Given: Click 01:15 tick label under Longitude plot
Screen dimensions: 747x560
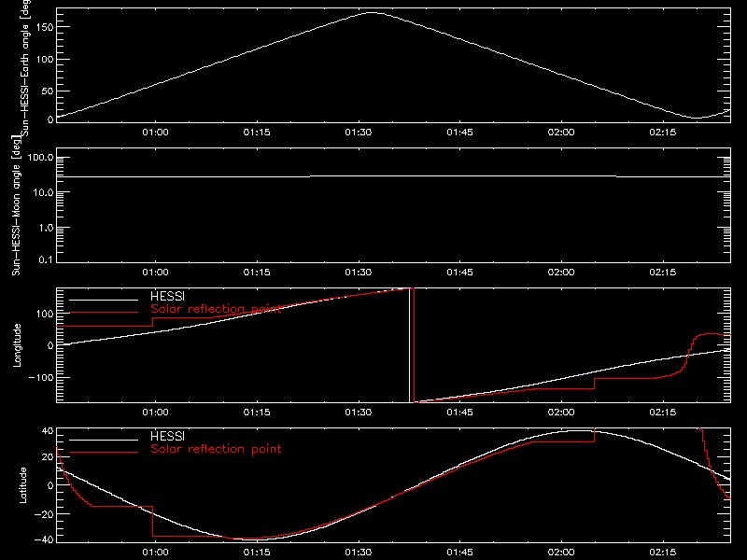Looking at the screenshot, I should click(257, 413).
